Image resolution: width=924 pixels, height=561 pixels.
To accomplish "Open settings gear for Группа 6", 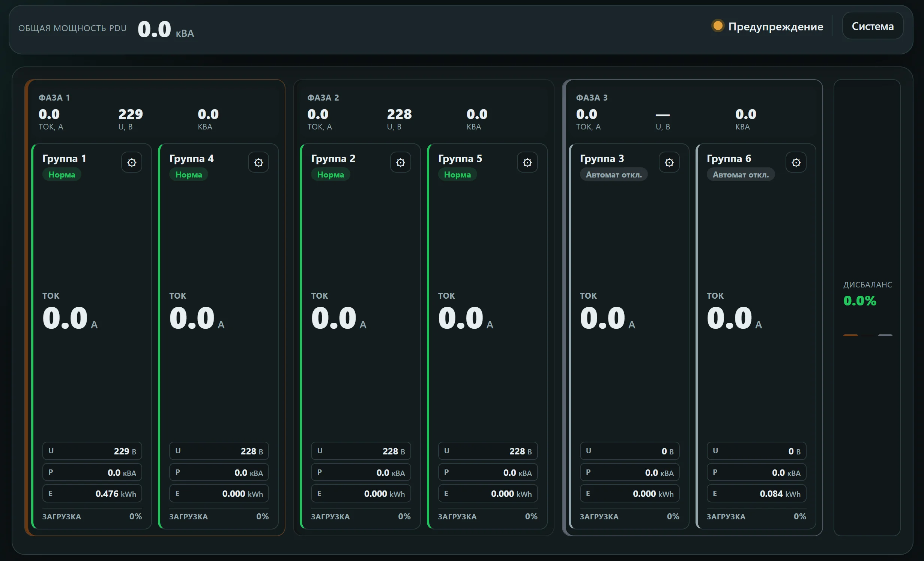I will click(x=796, y=162).
